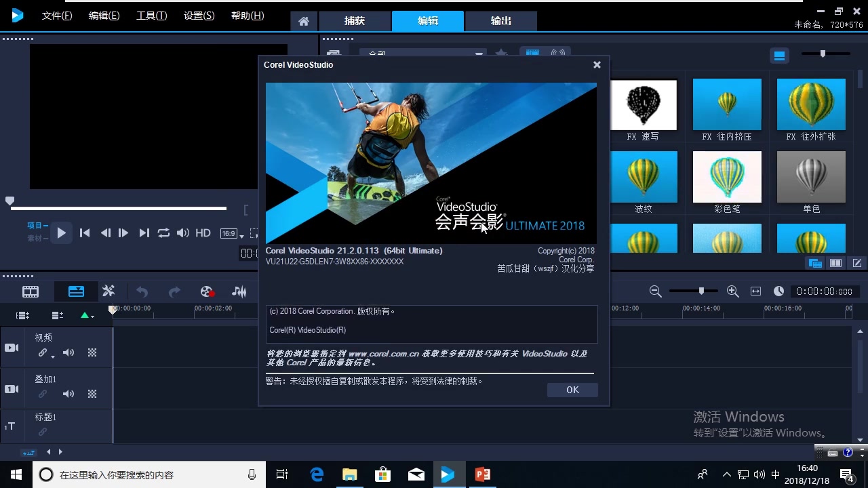The width and height of the screenshot is (868, 488).
Task: Click the project duration clock icon
Action: click(x=778, y=291)
